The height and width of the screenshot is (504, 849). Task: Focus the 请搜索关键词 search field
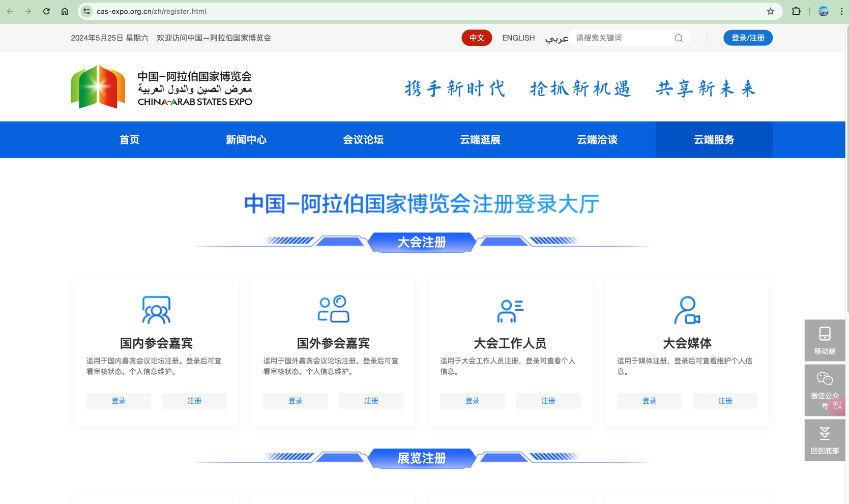point(622,38)
